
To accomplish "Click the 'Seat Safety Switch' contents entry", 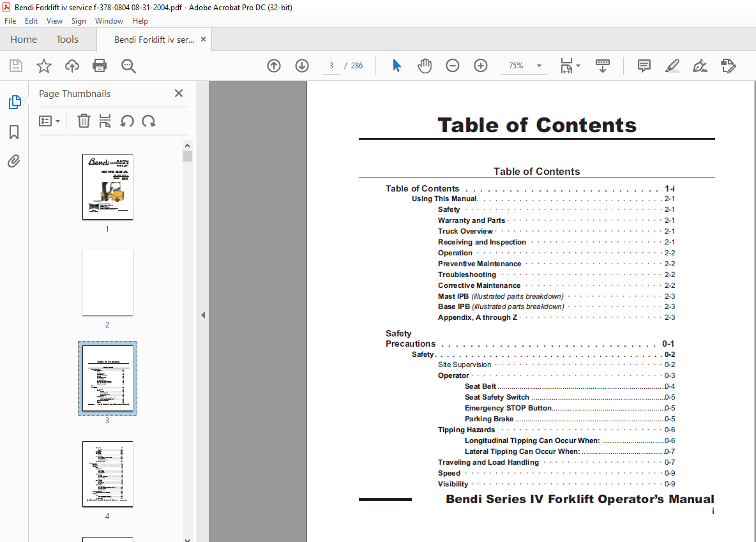I will [x=497, y=397].
